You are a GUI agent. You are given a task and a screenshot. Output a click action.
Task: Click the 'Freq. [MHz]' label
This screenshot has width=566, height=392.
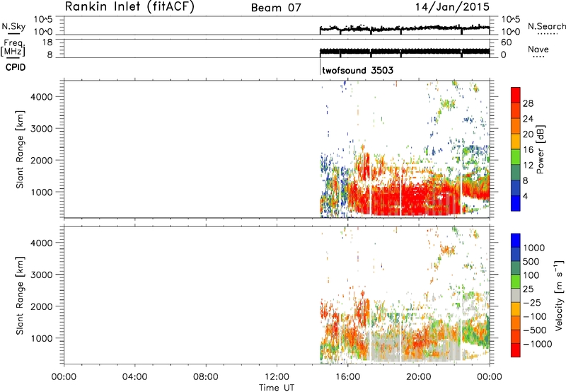[13, 48]
